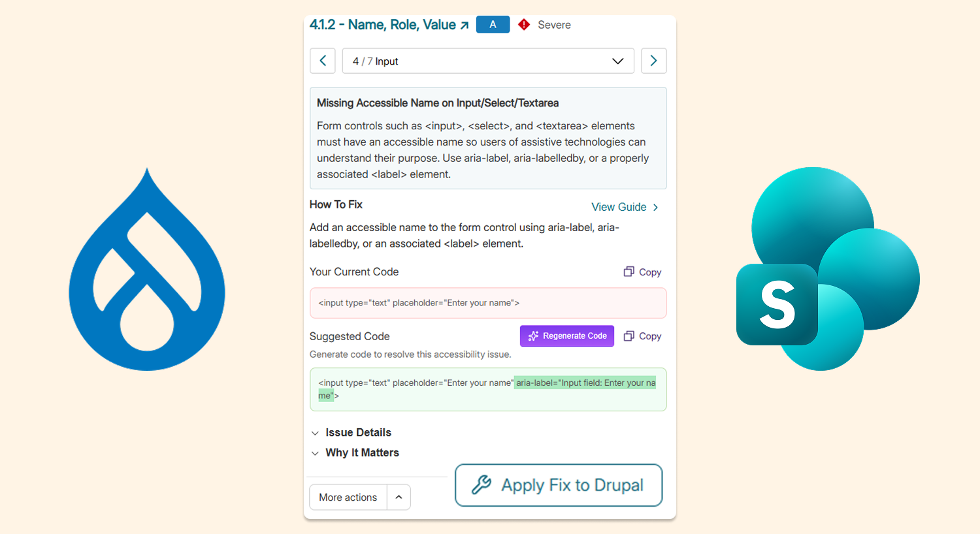Open the 4.1.2 Name, Role, Value link
The height and width of the screenshot is (534, 980).
[389, 25]
